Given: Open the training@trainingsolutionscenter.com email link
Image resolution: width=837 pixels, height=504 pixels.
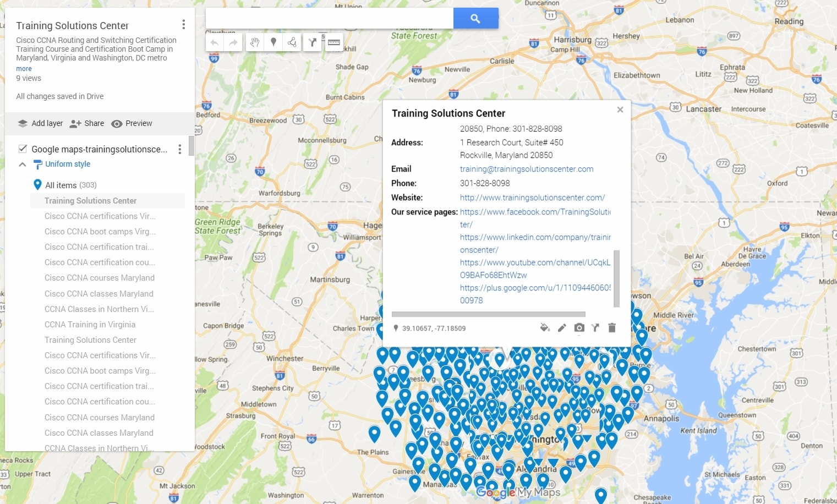Looking at the screenshot, I should 527,169.
